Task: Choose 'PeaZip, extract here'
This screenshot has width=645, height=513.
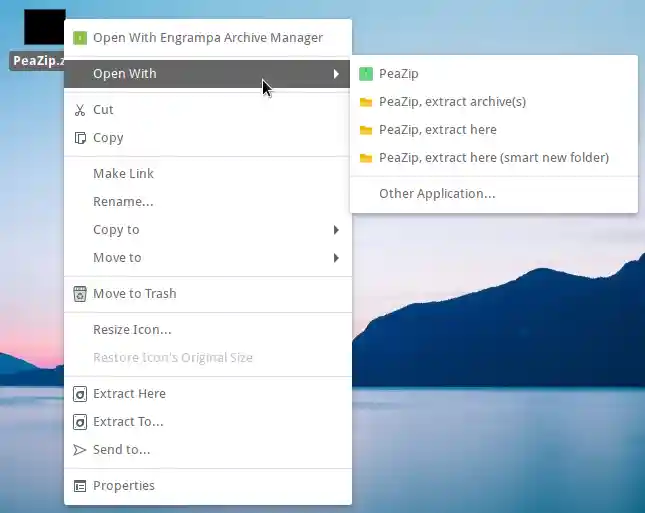Action: pos(494,130)
